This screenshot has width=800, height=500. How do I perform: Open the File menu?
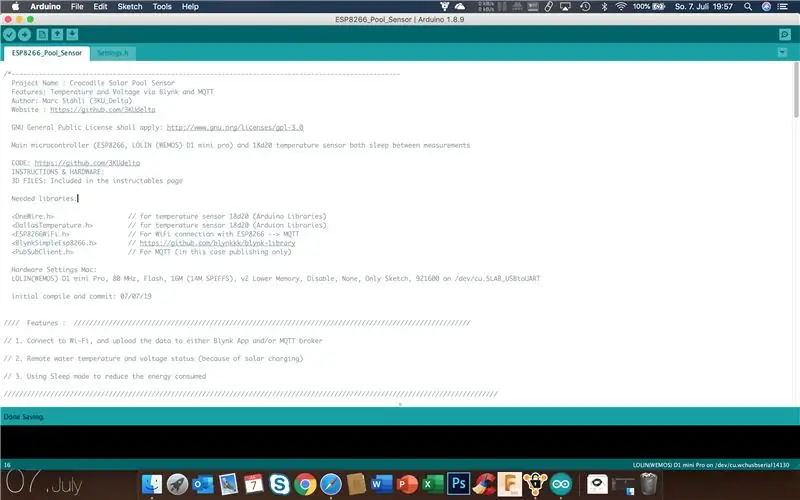coord(77,7)
